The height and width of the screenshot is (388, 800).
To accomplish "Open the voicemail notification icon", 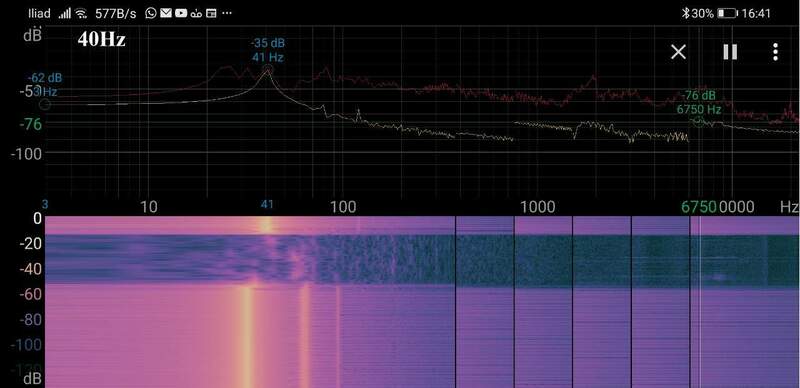I will coord(196,14).
